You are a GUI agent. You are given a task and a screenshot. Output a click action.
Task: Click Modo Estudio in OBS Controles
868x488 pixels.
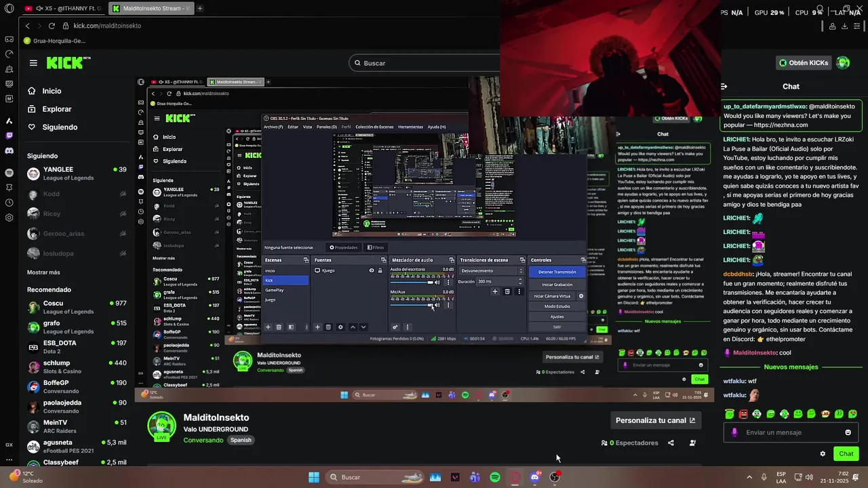pyautogui.click(x=557, y=306)
